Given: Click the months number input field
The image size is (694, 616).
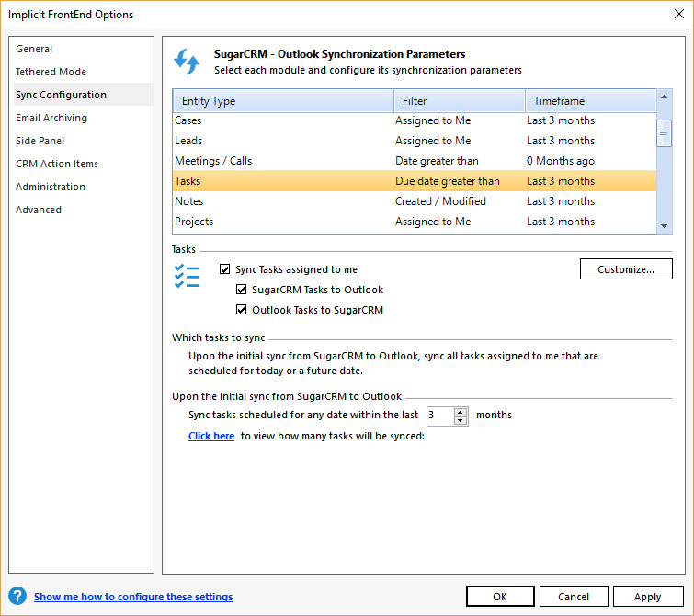Looking at the screenshot, I should (x=439, y=416).
